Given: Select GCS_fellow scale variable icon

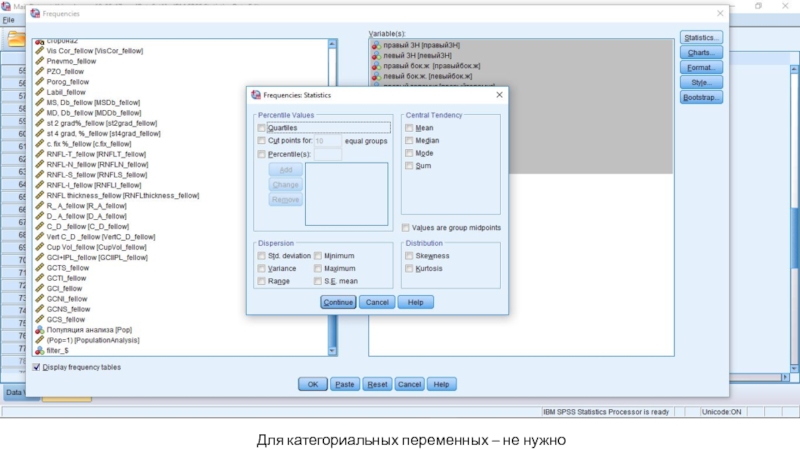Looking at the screenshot, I should [40, 319].
